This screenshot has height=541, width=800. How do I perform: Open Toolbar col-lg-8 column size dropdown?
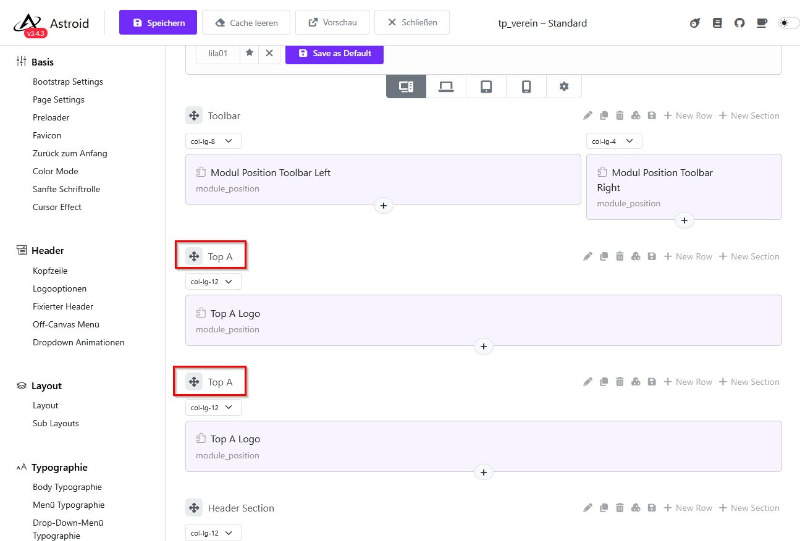(x=213, y=141)
